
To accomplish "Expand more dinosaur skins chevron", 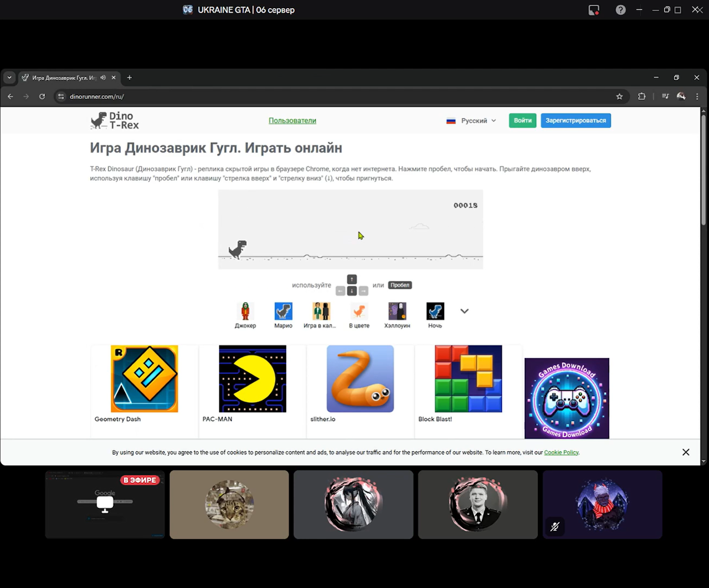I will [465, 311].
